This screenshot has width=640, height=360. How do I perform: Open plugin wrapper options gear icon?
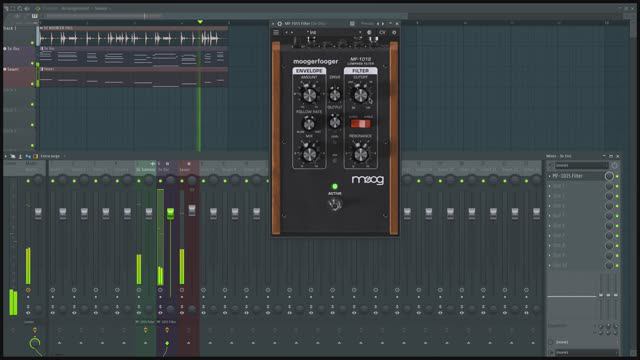280,24
